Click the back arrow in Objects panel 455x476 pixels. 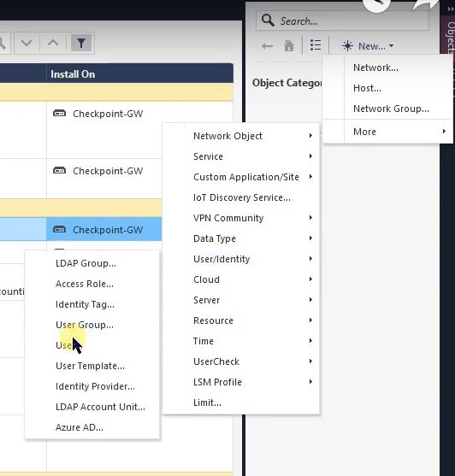(268, 46)
